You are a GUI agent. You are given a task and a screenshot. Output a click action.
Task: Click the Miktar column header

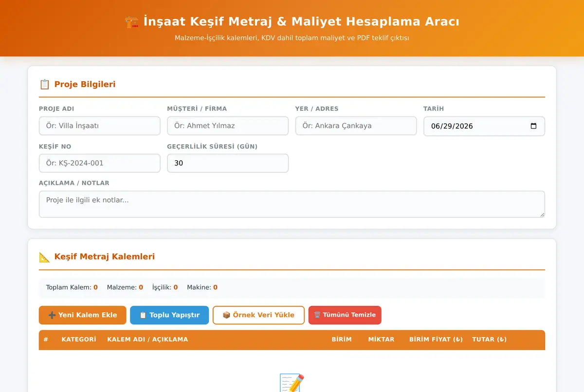[382, 339]
